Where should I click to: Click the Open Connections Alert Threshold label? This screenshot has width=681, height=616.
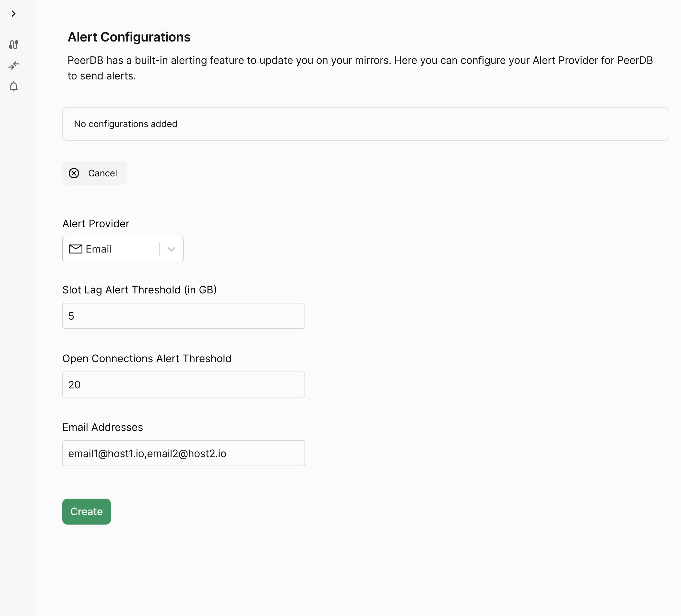click(x=147, y=359)
